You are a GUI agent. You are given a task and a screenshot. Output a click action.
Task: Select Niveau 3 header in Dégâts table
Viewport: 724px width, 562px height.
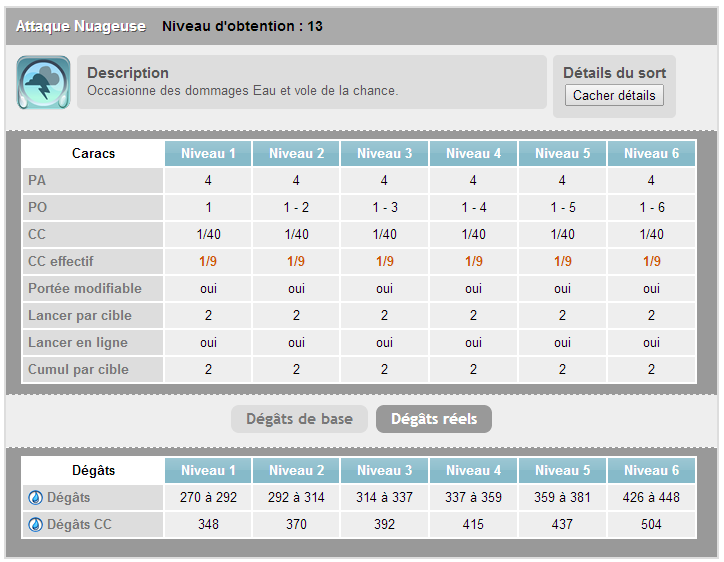385,470
